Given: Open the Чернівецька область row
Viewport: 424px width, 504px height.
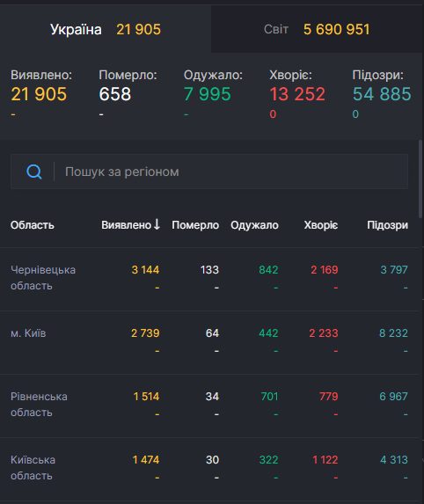Looking at the screenshot, I should [x=209, y=279].
